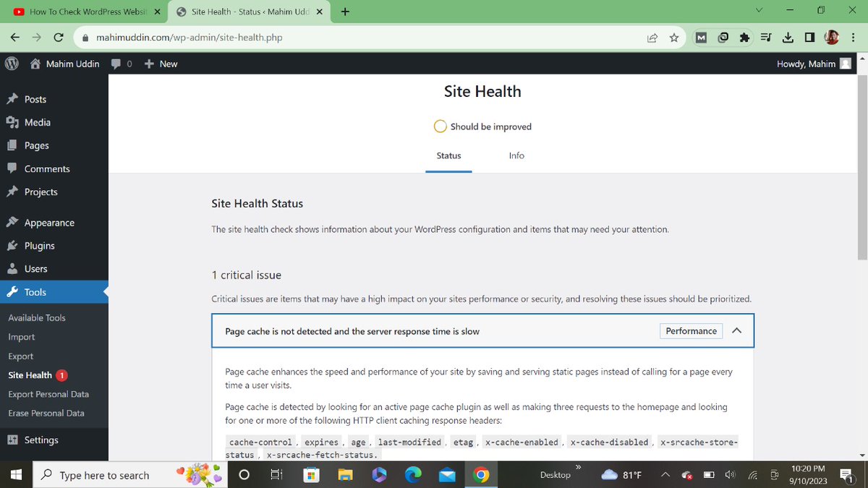The image size is (868, 488).
Task: Open Task View on the taskbar
Action: [277, 475]
